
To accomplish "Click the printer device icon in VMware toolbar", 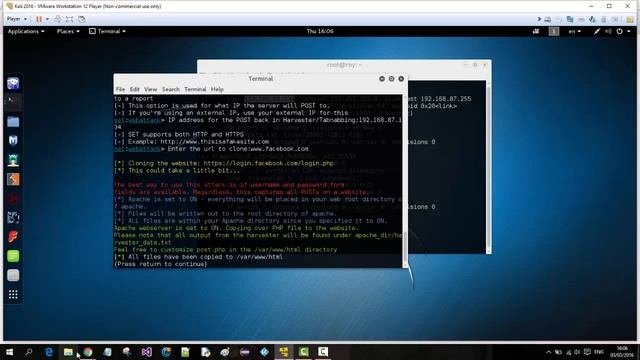I will (x=581, y=19).
